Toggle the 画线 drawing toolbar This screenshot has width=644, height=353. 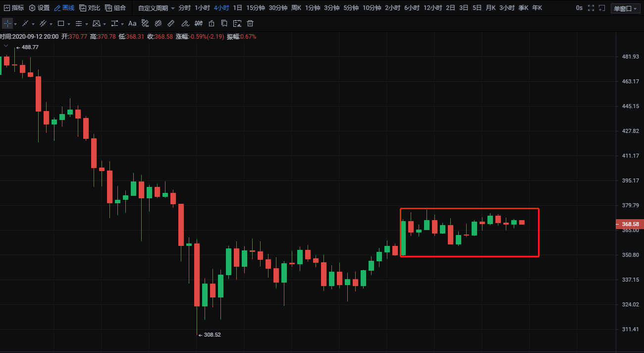[x=64, y=8]
